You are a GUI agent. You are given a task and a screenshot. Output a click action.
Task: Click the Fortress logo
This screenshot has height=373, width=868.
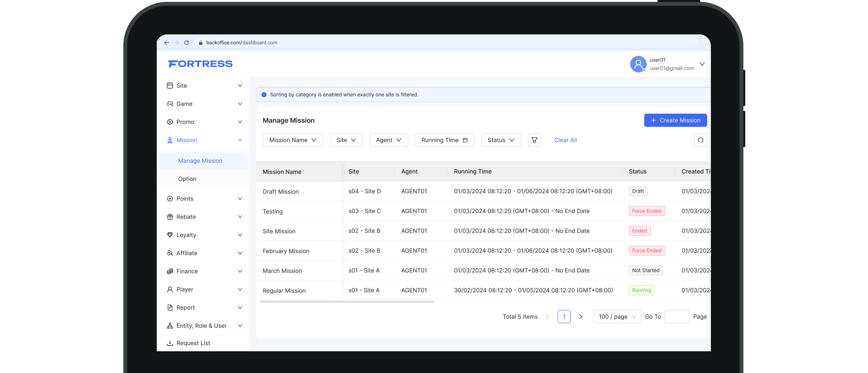pos(200,64)
